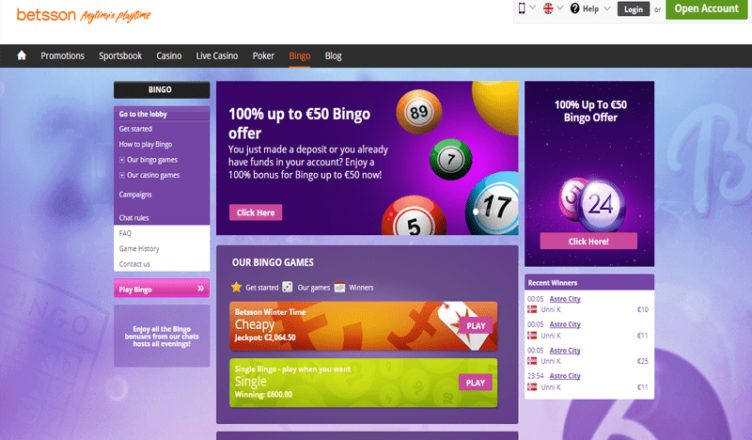Image resolution: width=752 pixels, height=440 pixels.
Task: Select the carousel dot on the banner
Action: (x=476, y=211)
